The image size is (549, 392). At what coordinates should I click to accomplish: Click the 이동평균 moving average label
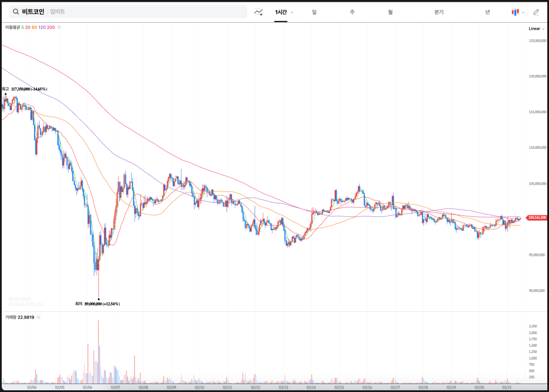(12, 27)
